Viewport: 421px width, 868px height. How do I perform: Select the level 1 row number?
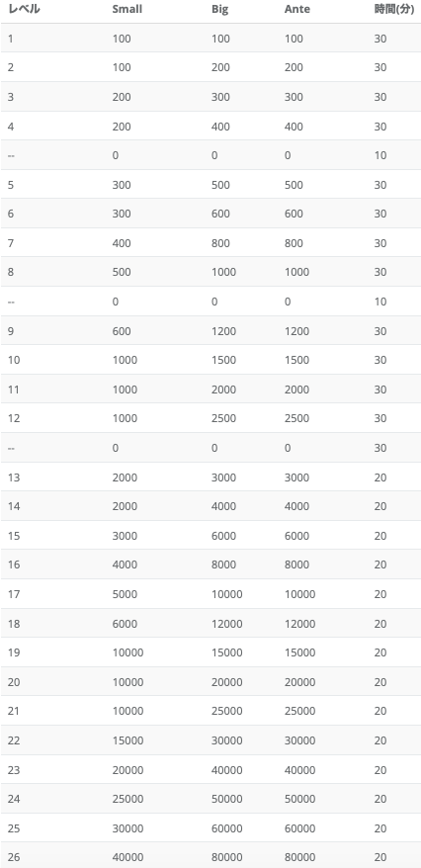(11, 39)
